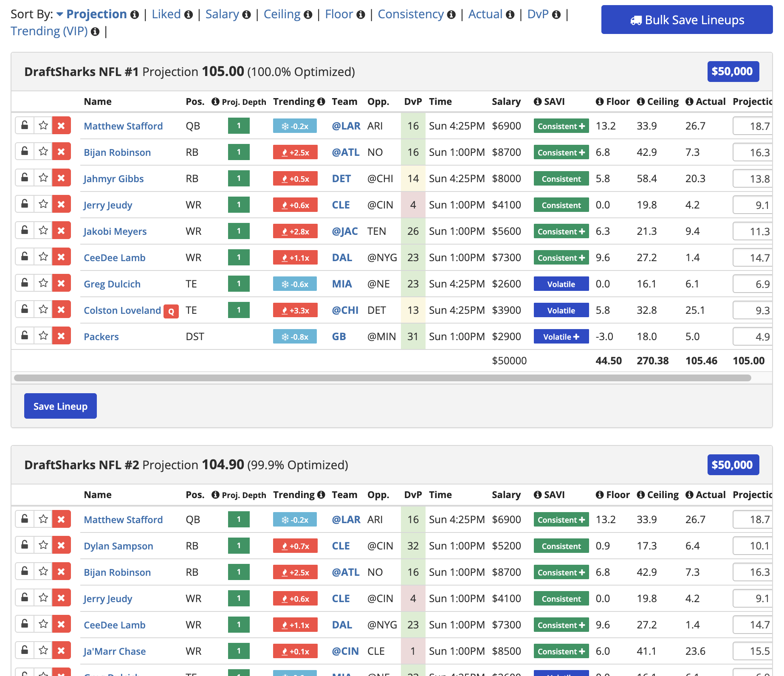Remove Greg Dulcich from lineup #1
Image resolution: width=784 pixels, height=676 pixels.
pyautogui.click(x=61, y=284)
